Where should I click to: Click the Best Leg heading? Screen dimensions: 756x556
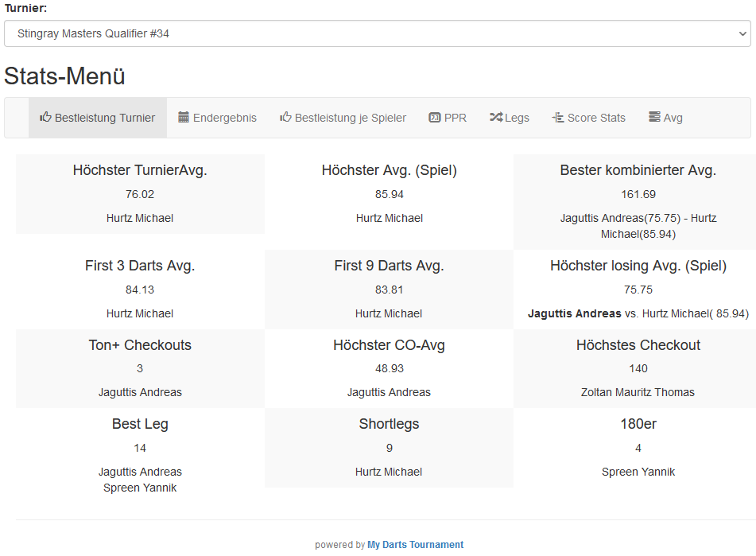(140, 424)
